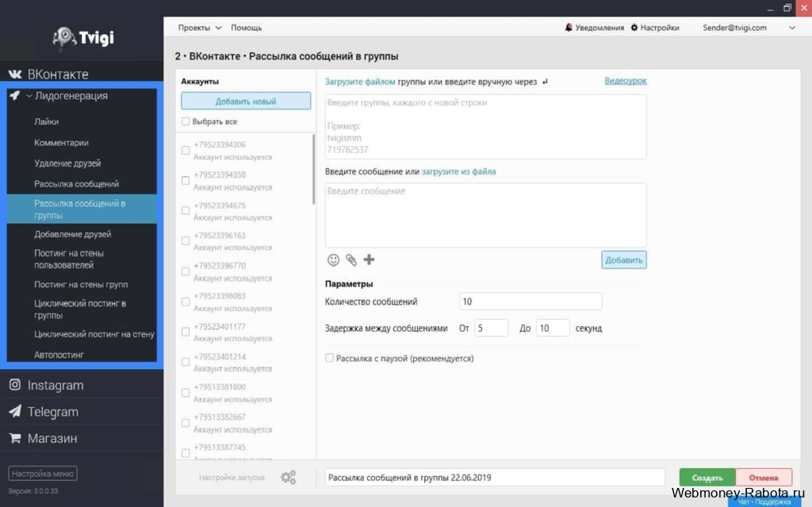Open launch settings gears icon

[288, 477]
